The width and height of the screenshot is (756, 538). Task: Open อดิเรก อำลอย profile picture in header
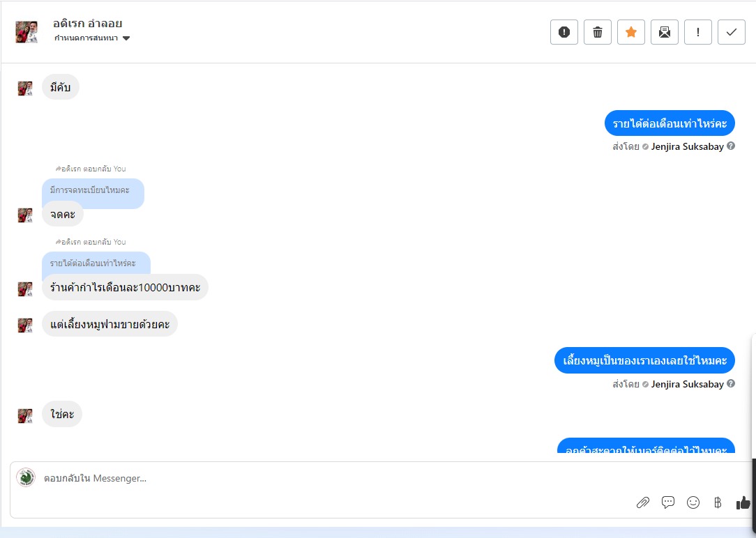click(x=27, y=32)
